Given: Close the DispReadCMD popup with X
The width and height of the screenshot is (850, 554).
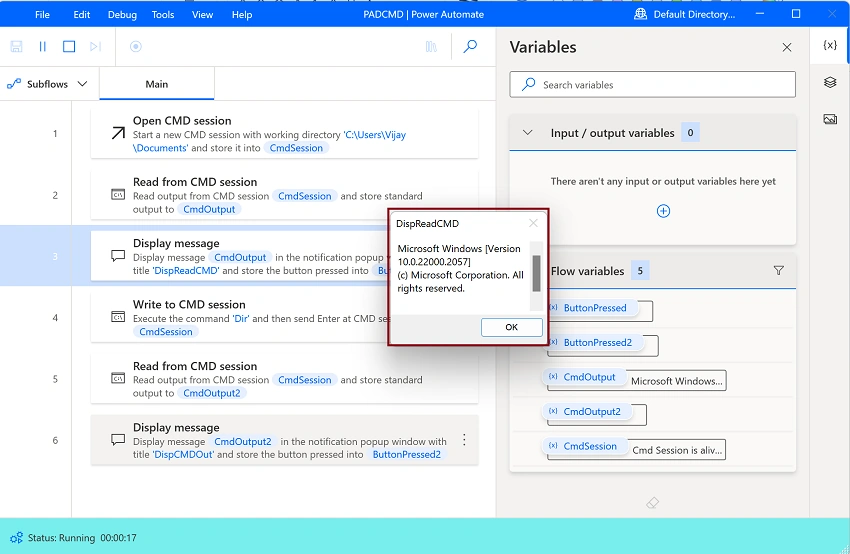Looking at the screenshot, I should 533,223.
